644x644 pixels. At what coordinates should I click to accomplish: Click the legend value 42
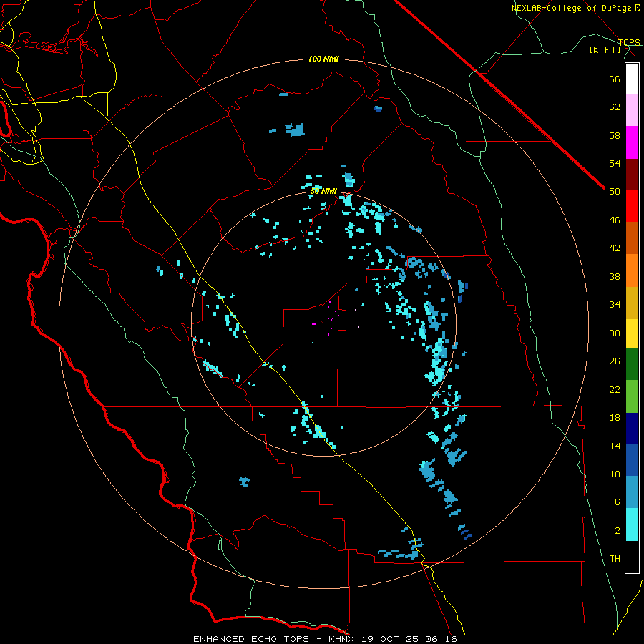[x=615, y=248]
